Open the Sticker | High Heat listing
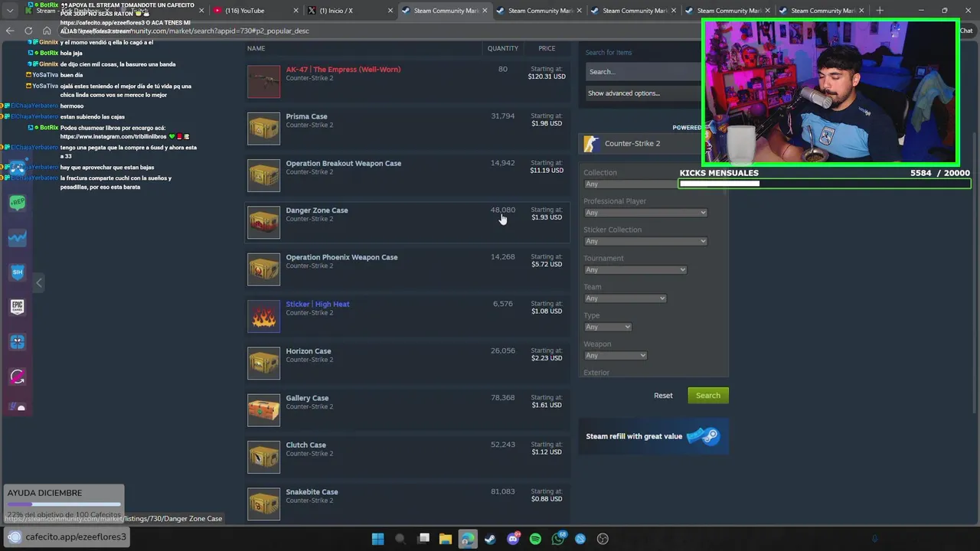 tap(318, 305)
